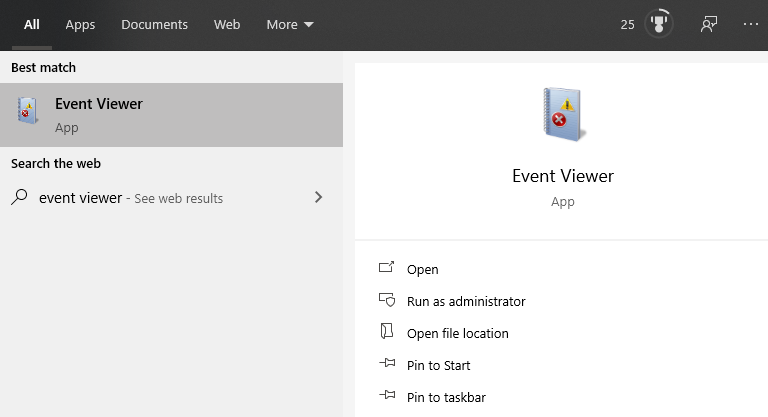Click the Run as administrator shield icon
Viewport: 768px width, 417px height.
pyautogui.click(x=387, y=299)
